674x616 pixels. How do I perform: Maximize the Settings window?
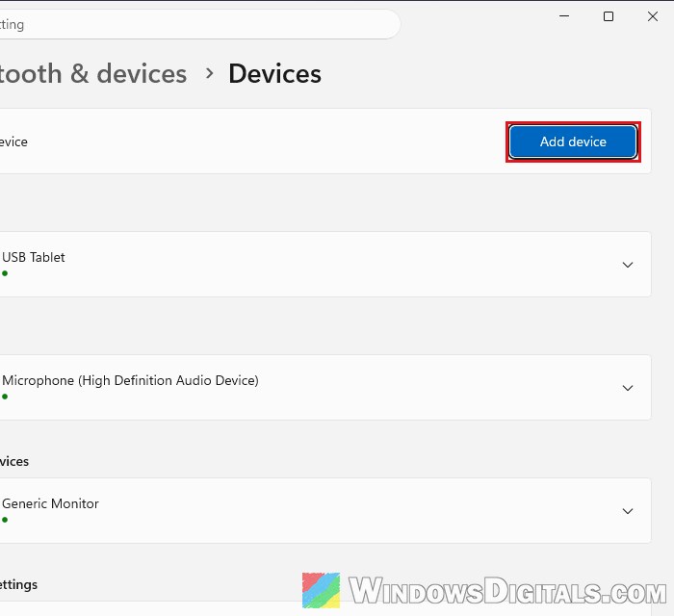pos(609,16)
